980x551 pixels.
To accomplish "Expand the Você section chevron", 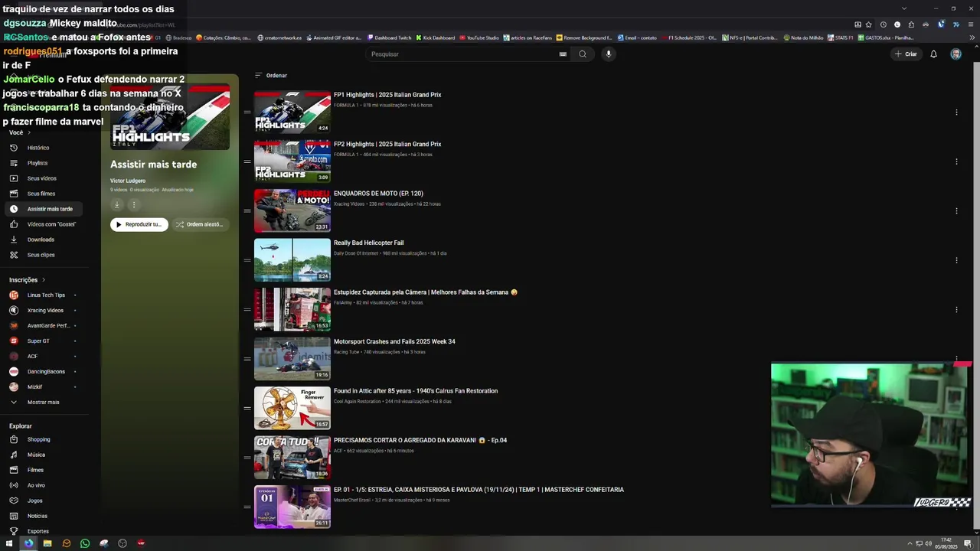I will click(x=29, y=132).
